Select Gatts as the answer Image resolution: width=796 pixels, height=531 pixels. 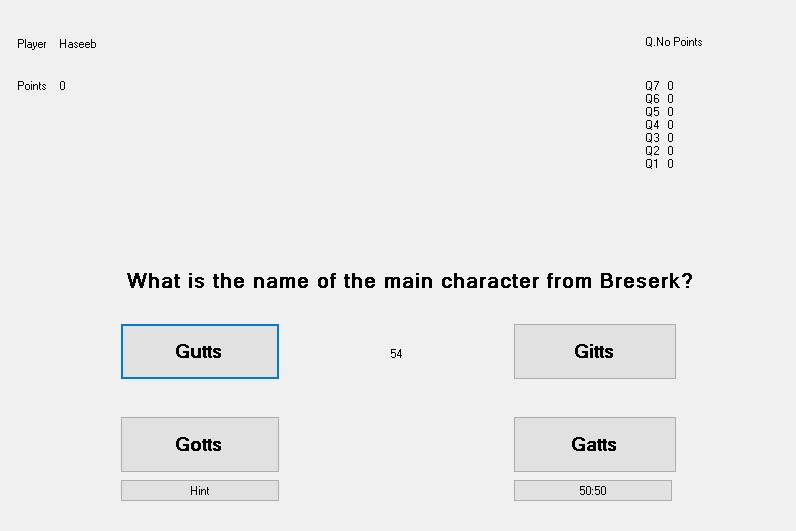click(594, 444)
